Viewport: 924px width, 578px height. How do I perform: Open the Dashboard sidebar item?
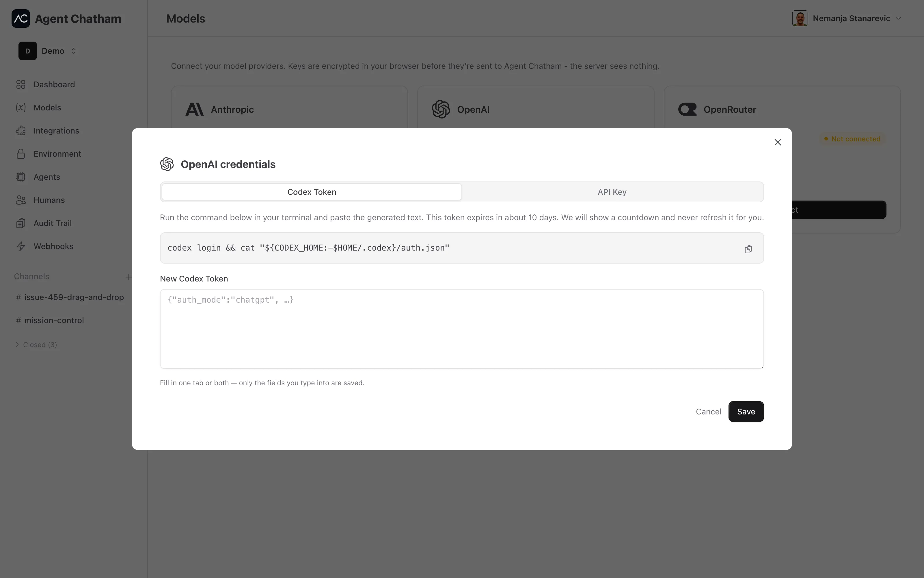(54, 84)
